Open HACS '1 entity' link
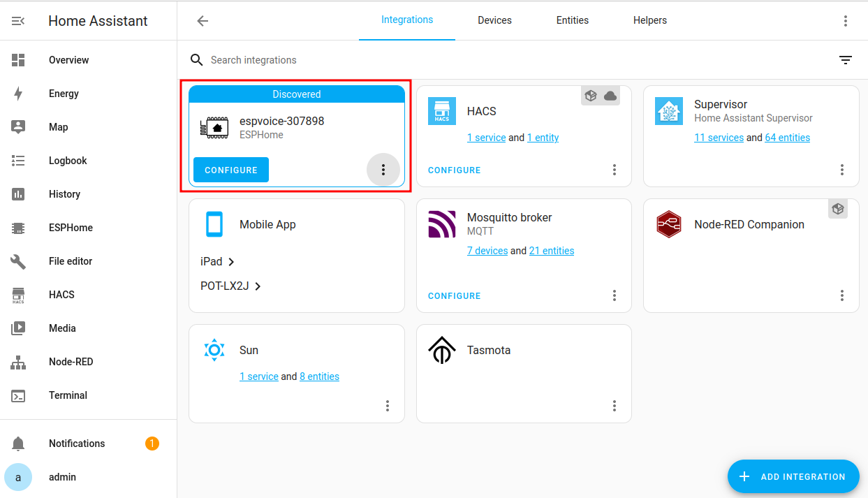 coord(543,138)
